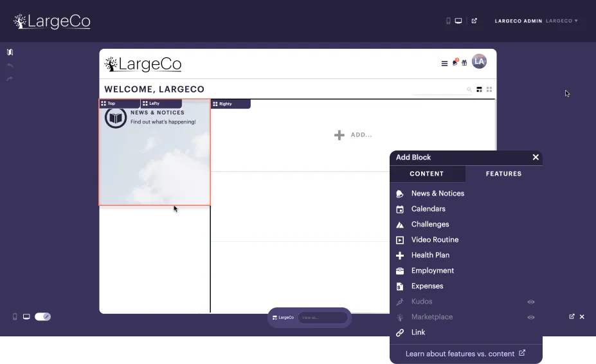Close the Add Block panel
The image size is (596, 364).
tap(536, 157)
